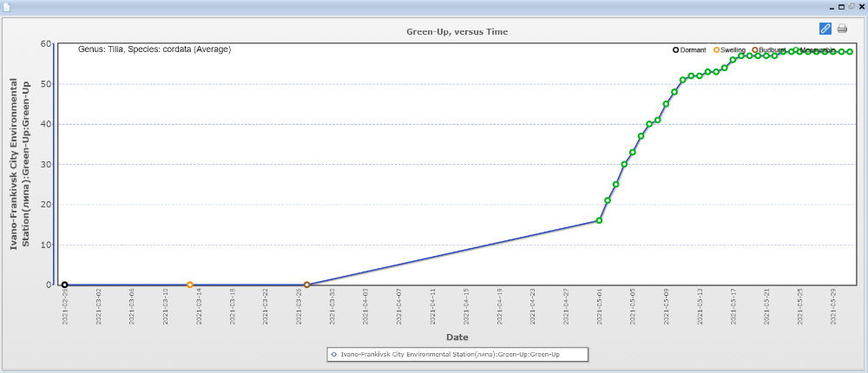Screen dimensions: 868x373
Task: Print the chart using the printer icon
Action: point(842,29)
